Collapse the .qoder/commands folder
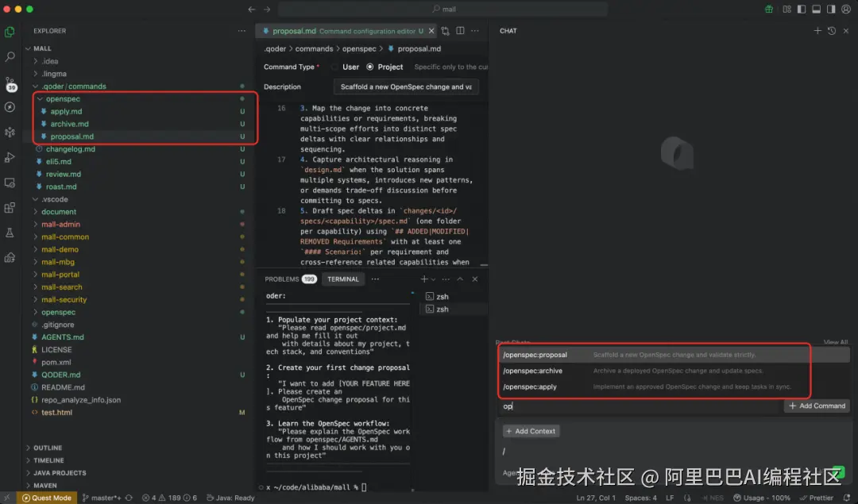The width and height of the screenshot is (858, 504). tap(35, 87)
